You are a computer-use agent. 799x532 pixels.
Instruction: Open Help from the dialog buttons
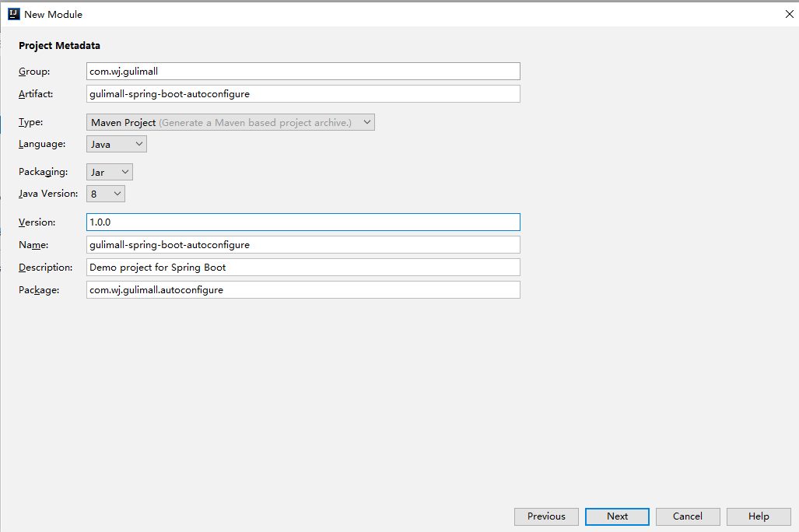759,516
